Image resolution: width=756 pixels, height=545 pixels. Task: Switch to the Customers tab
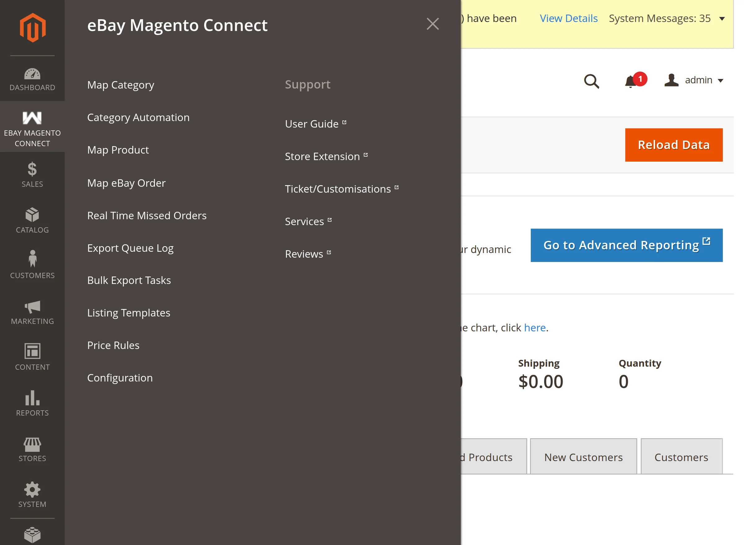click(681, 457)
